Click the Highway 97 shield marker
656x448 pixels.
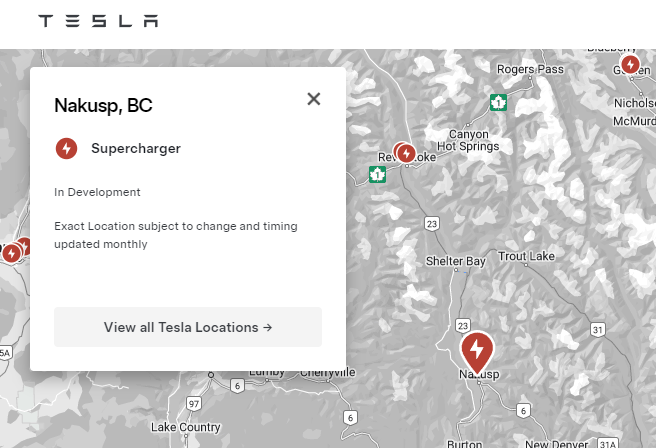coord(194,403)
